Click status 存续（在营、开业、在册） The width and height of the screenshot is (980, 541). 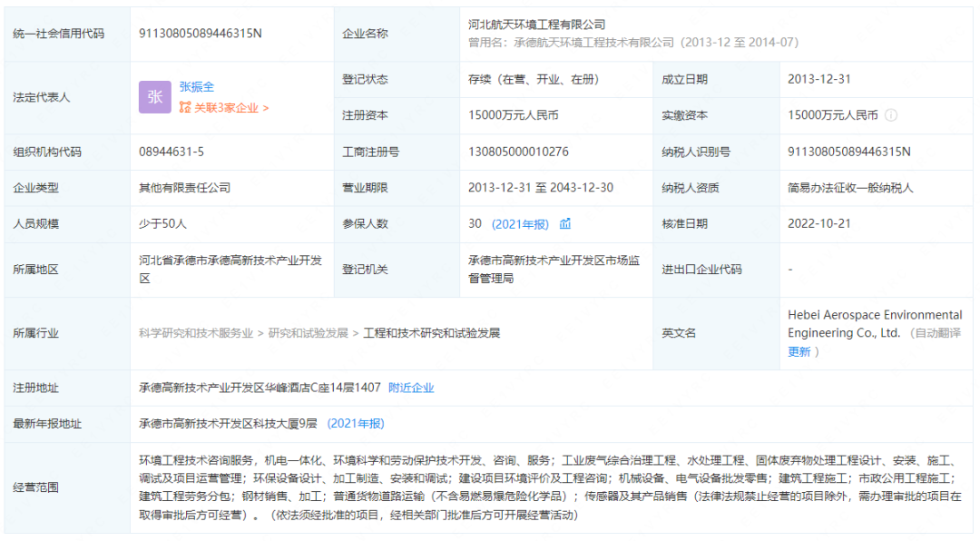534,80
